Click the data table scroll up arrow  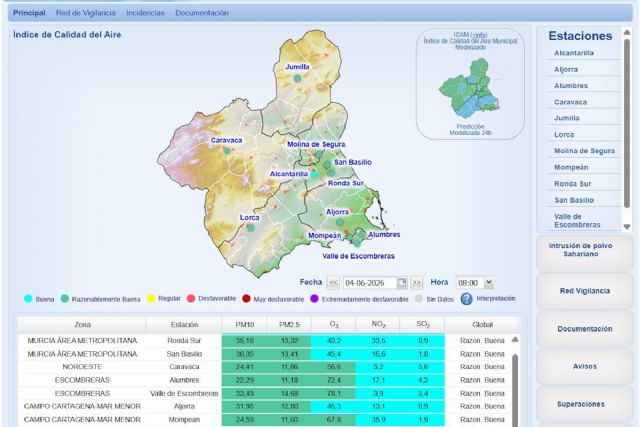(515, 339)
